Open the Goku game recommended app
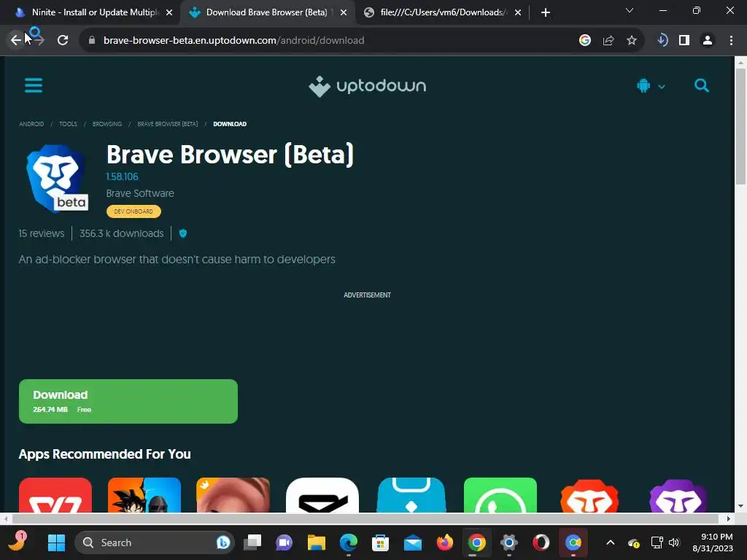Screen dimensions: 747x560 point(144,495)
